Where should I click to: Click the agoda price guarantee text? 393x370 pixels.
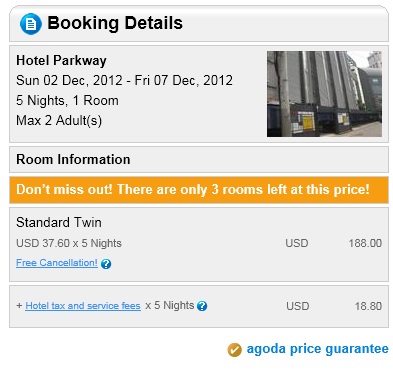(317, 349)
